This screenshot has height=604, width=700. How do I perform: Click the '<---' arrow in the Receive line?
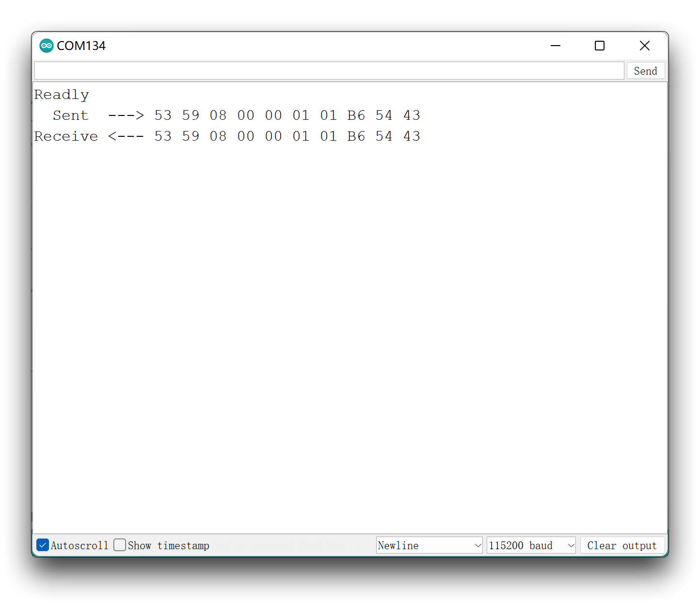pyautogui.click(x=126, y=136)
